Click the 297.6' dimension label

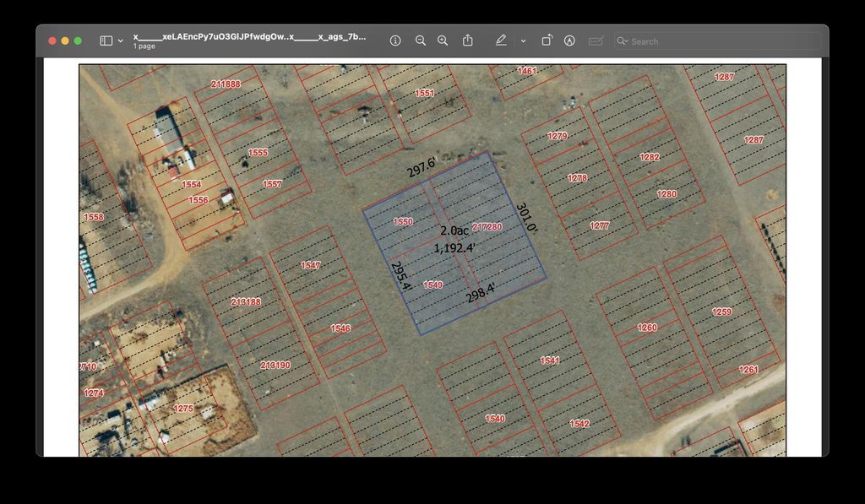(422, 167)
